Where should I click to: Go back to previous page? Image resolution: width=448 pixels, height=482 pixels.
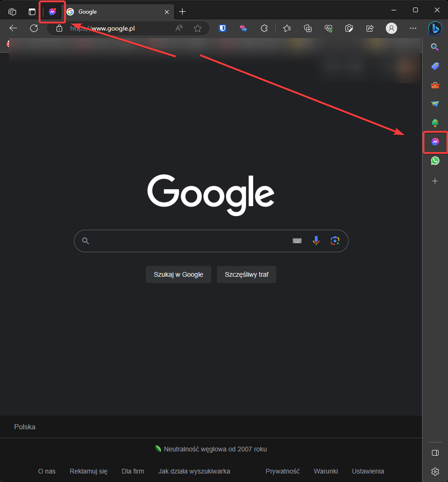(13, 28)
